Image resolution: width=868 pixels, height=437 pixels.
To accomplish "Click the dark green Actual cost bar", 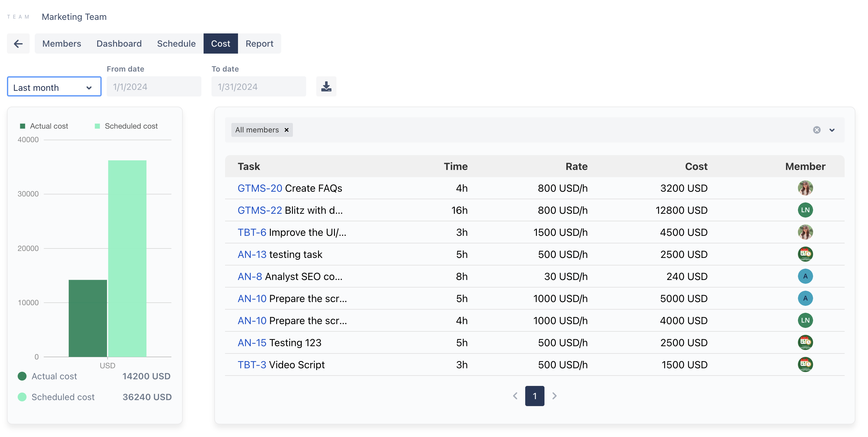I will [88, 318].
